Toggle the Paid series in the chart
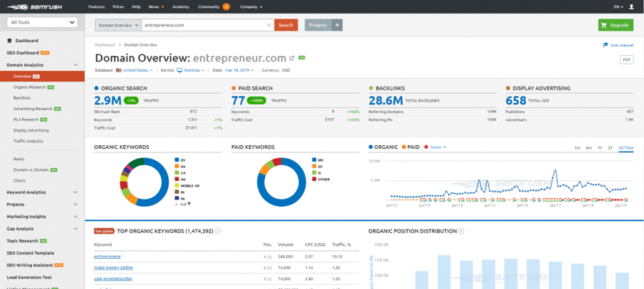The width and height of the screenshot is (644, 289). pyautogui.click(x=410, y=147)
